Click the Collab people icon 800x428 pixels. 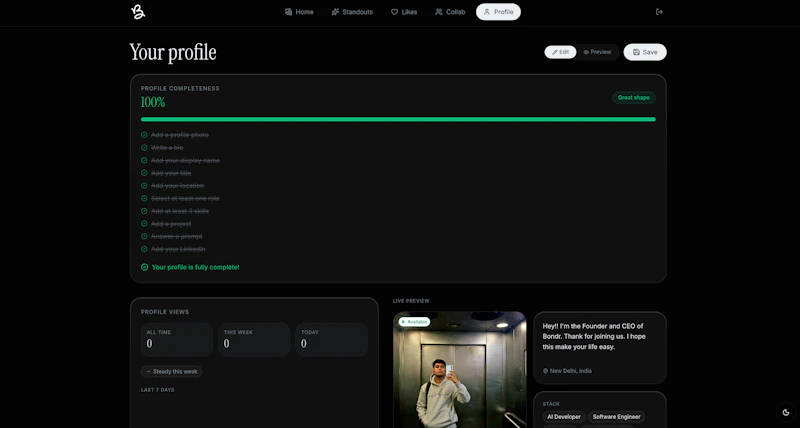click(x=439, y=12)
